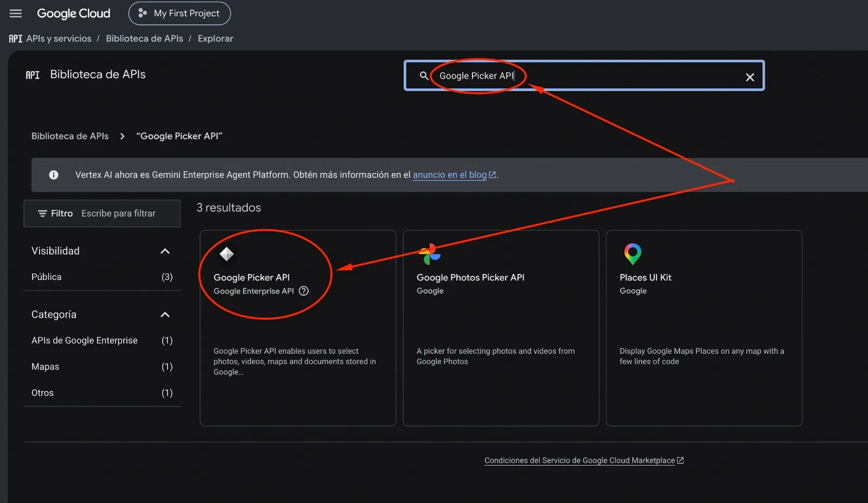Image resolution: width=868 pixels, height=503 pixels.
Task: Click the Places UI Kit map pin icon
Action: [x=633, y=253]
